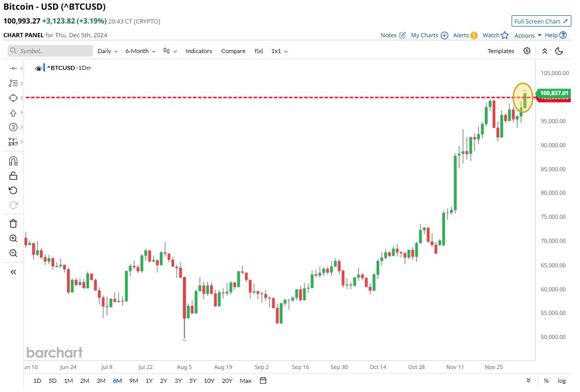The image size is (580, 392).
Task: Click the My Charts plus icon
Action: tap(445, 36)
